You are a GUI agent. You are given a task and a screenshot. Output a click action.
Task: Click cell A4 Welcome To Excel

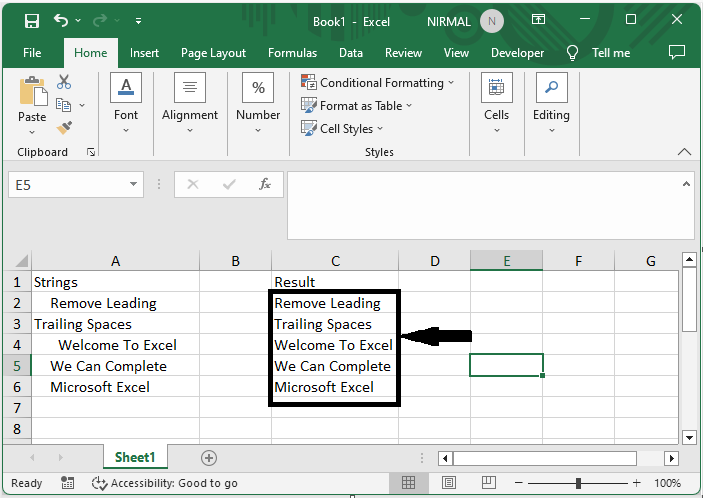tap(115, 345)
